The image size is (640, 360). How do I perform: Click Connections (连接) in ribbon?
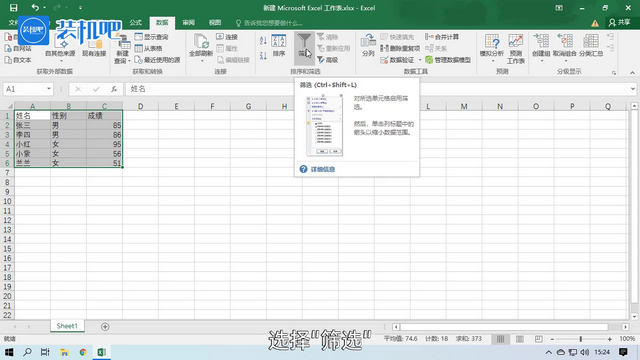point(227,37)
